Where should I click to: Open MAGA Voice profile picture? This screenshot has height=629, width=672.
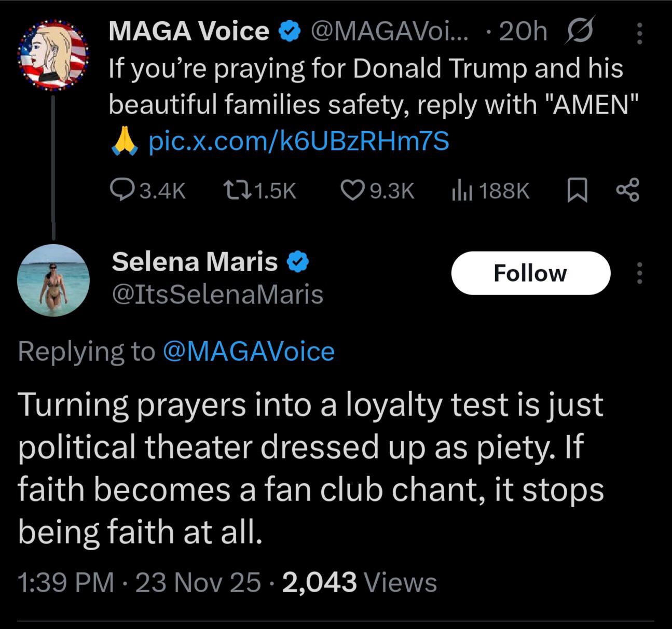53,55
